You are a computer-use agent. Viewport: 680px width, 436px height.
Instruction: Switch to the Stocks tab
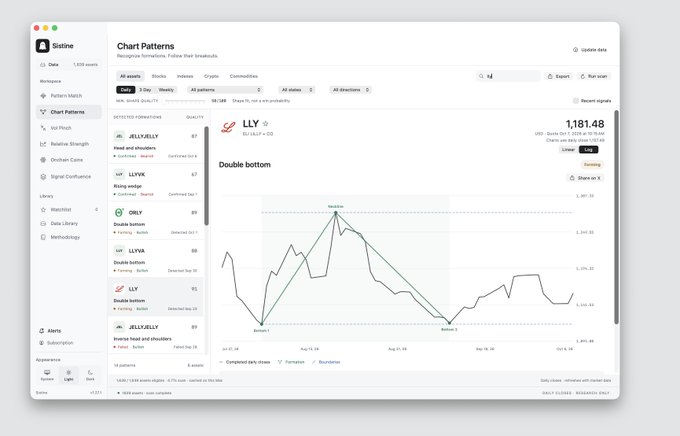[x=159, y=76]
